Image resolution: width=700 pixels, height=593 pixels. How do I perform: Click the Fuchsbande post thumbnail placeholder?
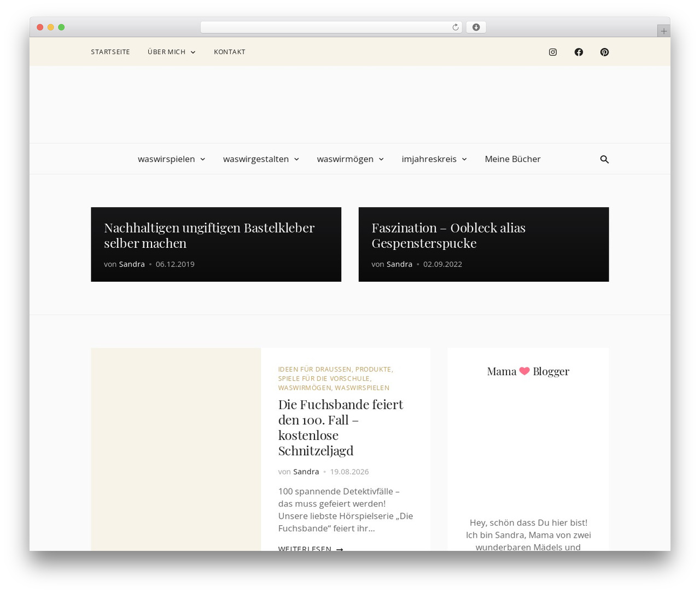coord(176,449)
